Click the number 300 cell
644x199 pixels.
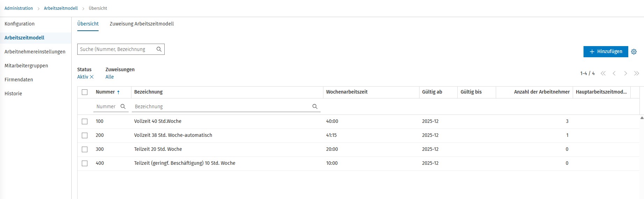(x=100, y=149)
